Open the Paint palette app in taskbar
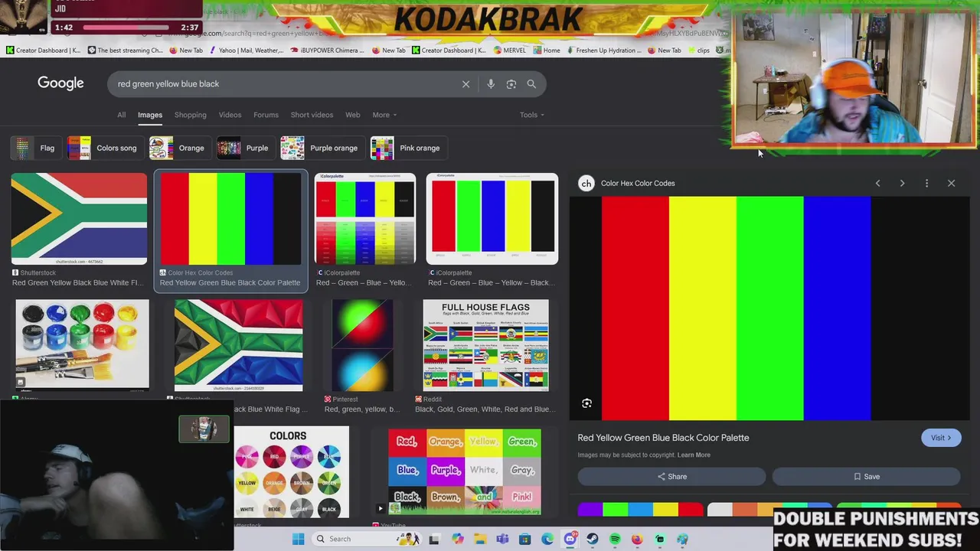 pos(682,539)
